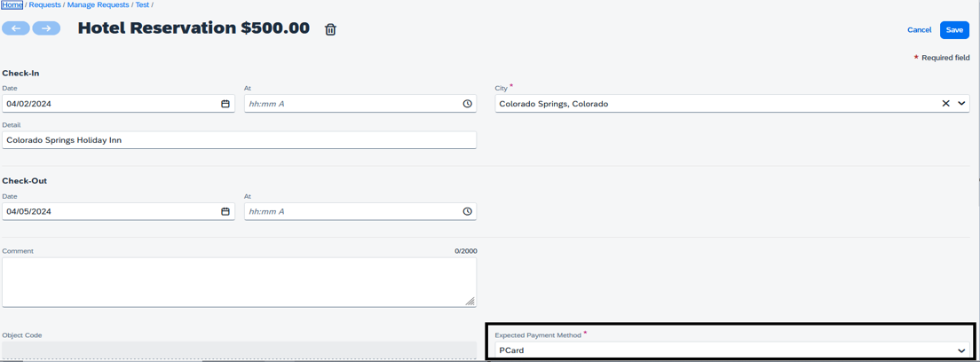Click the Detail field with Holiday Inn

pyautogui.click(x=239, y=140)
